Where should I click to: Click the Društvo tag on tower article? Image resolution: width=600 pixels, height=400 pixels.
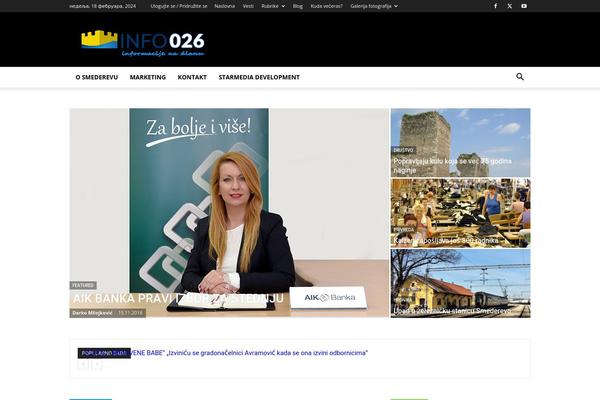pyautogui.click(x=403, y=150)
